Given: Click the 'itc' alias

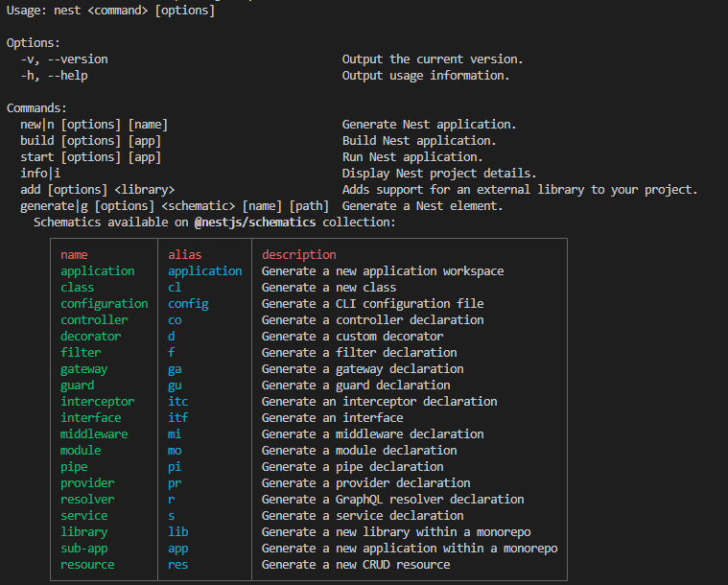Looking at the screenshot, I should click(x=177, y=402).
